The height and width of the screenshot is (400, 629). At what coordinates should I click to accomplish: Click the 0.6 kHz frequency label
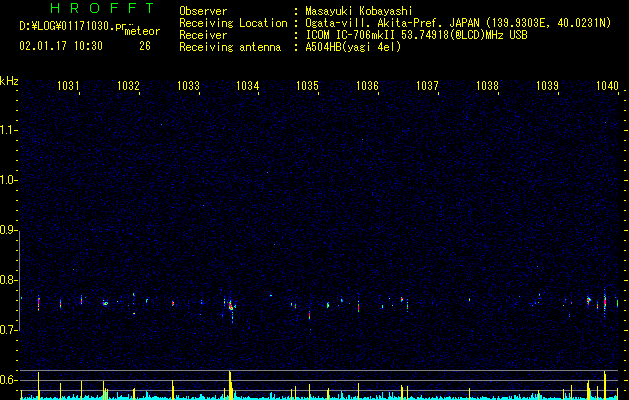coord(8,380)
